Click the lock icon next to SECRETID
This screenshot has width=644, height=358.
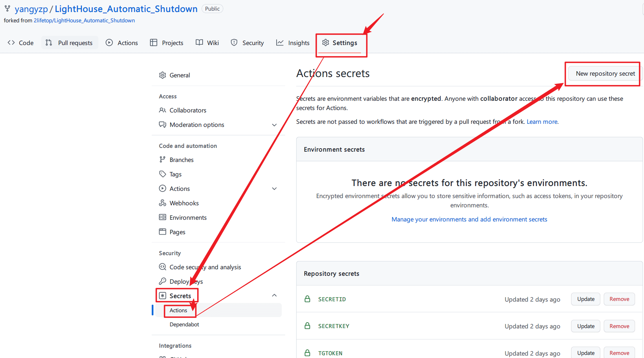[308, 299]
